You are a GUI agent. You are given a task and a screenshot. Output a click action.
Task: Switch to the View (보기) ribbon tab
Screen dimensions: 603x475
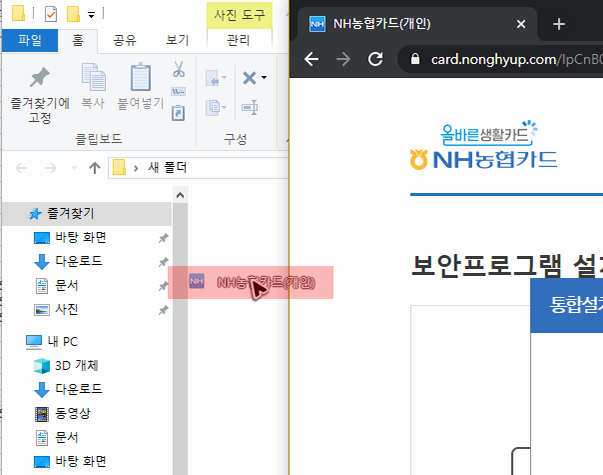(177, 40)
